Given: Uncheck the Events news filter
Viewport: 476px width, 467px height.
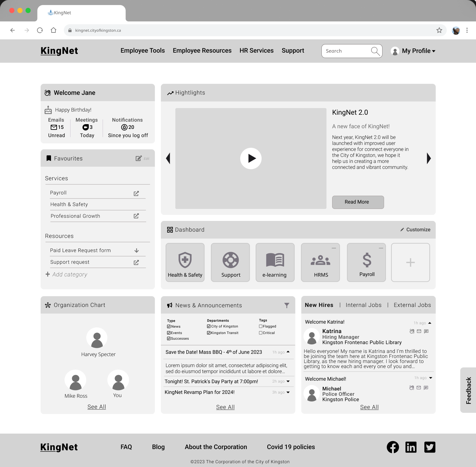Looking at the screenshot, I should tap(169, 332).
